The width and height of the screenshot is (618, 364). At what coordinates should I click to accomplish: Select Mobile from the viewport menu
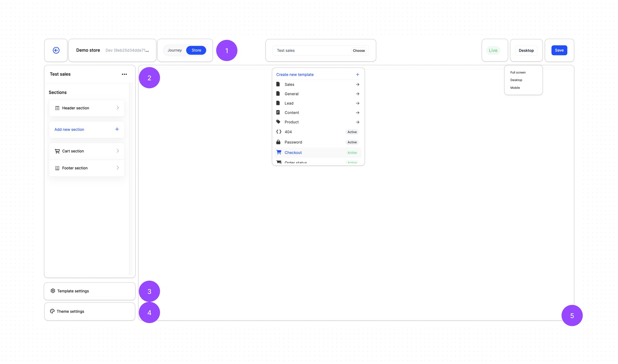[515, 88]
